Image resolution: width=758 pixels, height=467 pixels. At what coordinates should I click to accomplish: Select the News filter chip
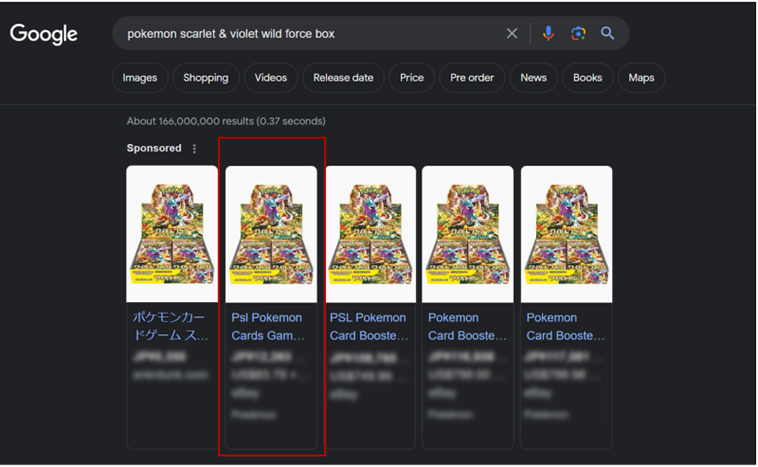[x=534, y=78]
